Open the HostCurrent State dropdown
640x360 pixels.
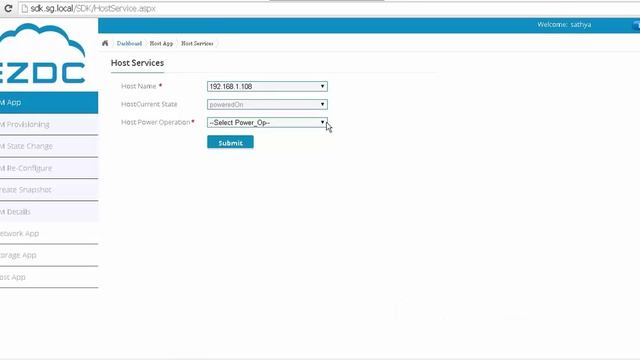click(267, 104)
